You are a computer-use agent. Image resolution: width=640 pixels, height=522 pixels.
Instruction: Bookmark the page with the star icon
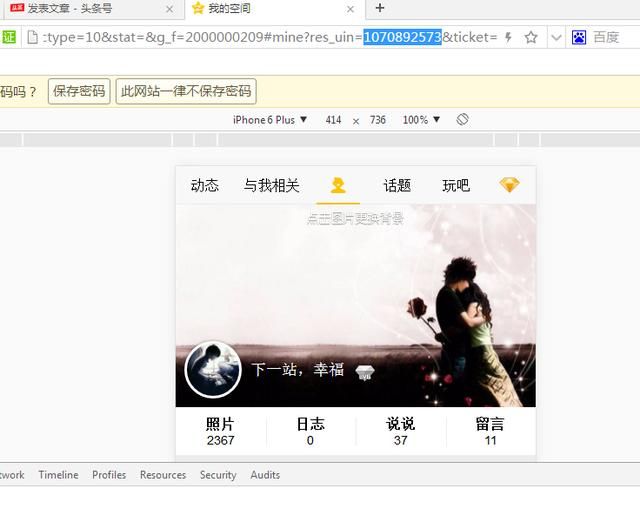point(531,38)
